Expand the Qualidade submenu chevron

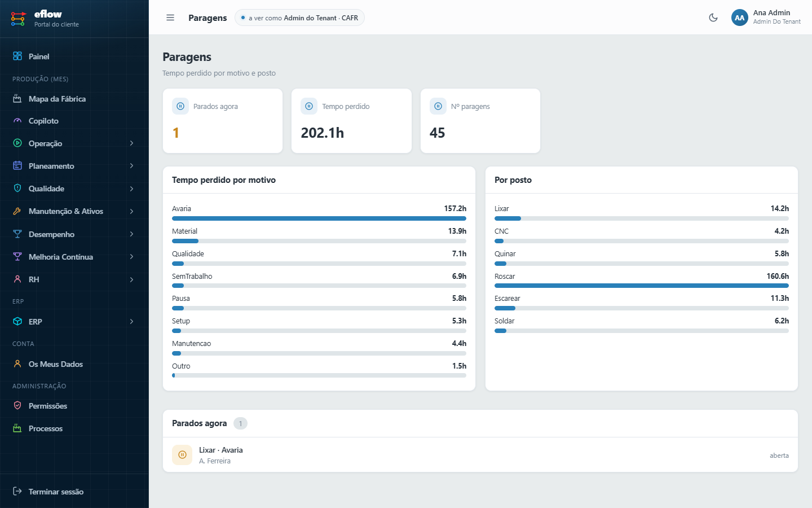click(x=131, y=189)
